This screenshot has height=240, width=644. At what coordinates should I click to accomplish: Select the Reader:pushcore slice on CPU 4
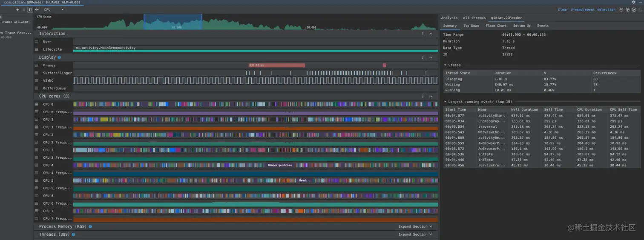(280, 165)
